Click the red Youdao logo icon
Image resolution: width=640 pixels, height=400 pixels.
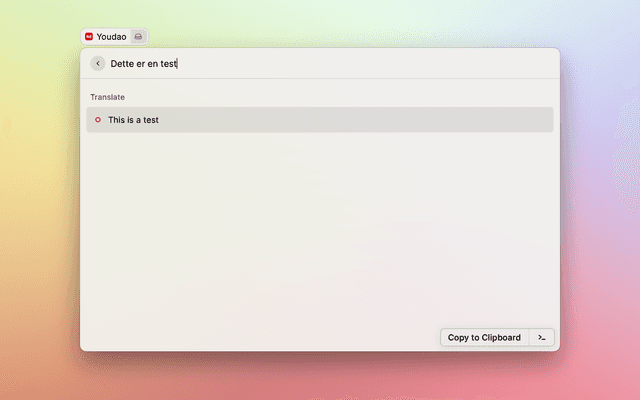89,36
